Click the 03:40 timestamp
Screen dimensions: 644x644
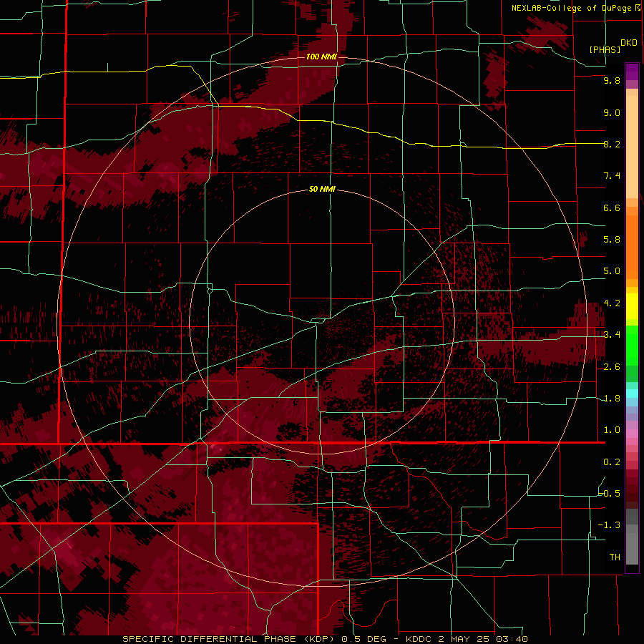512,639
